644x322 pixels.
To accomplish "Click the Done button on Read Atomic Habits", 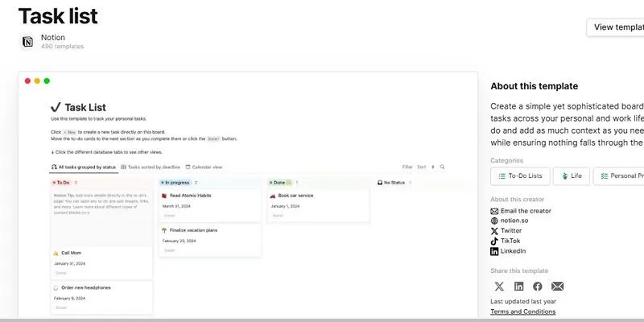I will (170, 216).
